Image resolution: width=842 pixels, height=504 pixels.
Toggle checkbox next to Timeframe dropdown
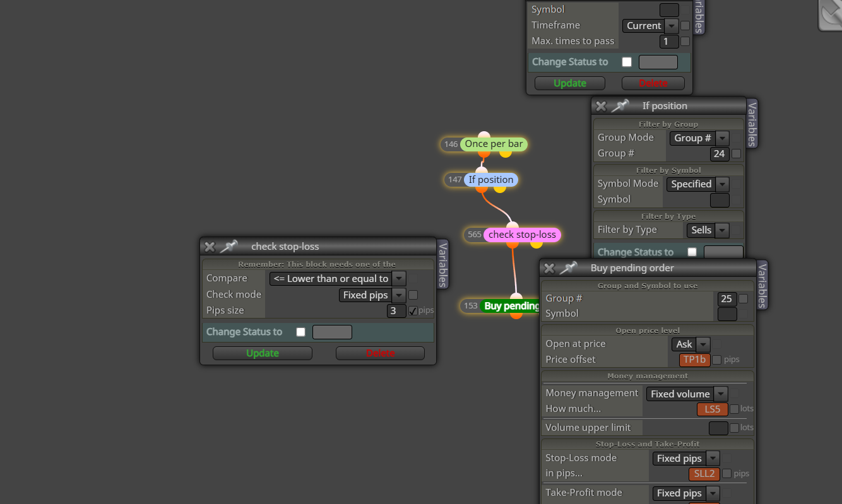(x=685, y=26)
